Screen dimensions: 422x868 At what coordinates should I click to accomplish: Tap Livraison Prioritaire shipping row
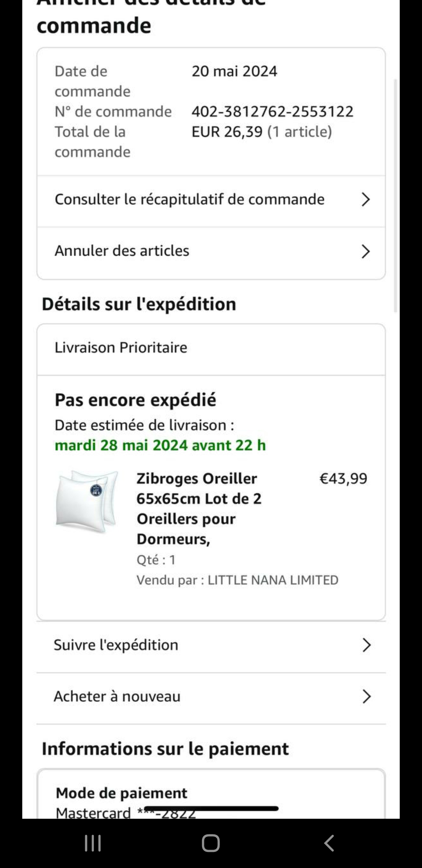121,348
